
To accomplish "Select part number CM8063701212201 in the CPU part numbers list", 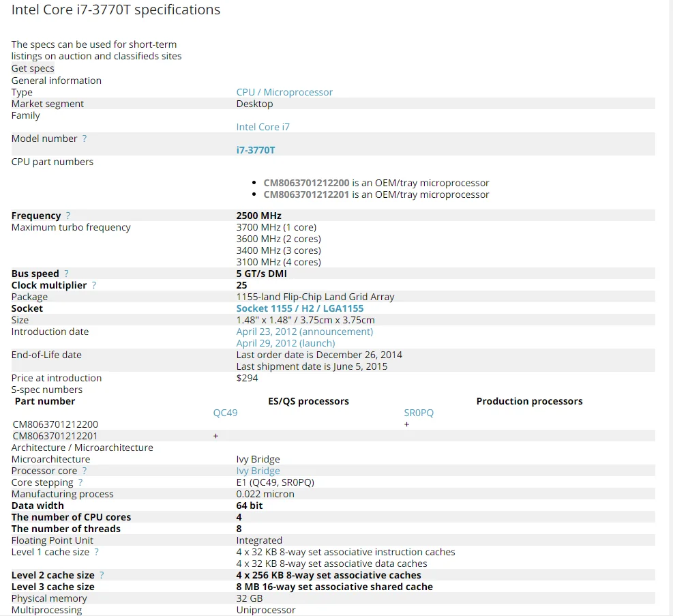I will [x=306, y=194].
